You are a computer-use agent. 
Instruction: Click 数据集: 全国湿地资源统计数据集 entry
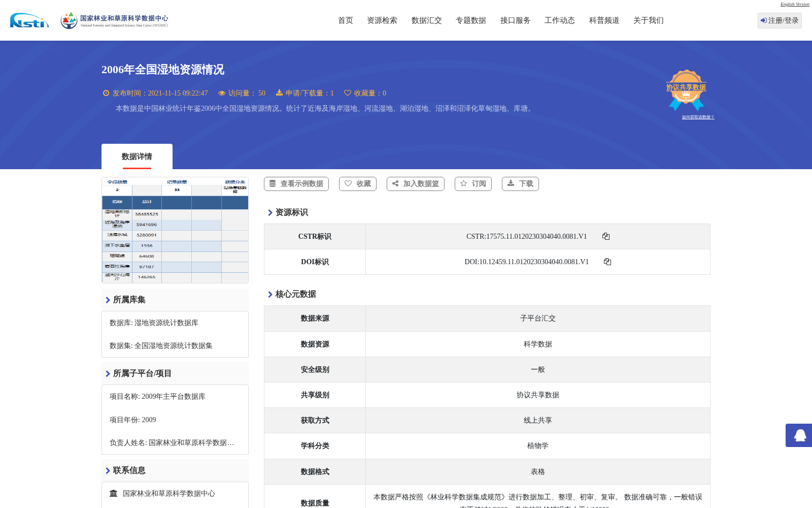pyautogui.click(x=161, y=346)
